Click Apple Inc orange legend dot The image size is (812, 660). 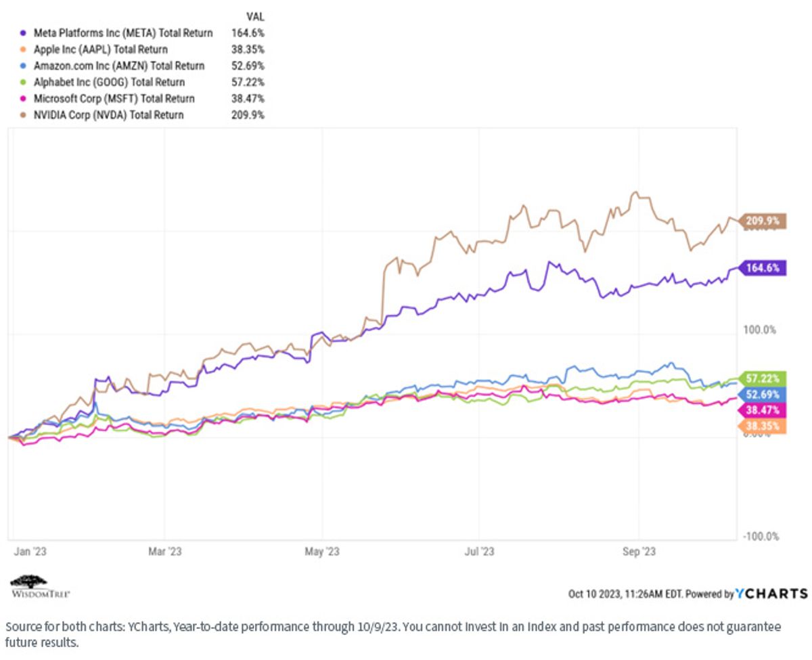click(x=24, y=49)
